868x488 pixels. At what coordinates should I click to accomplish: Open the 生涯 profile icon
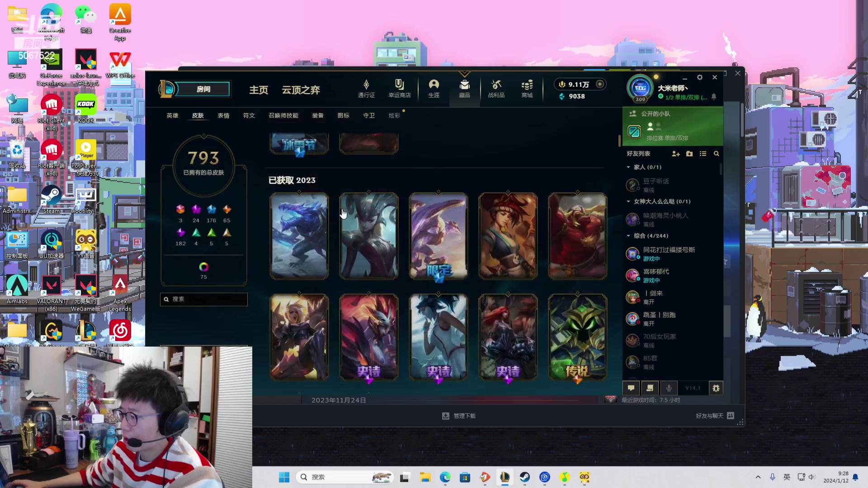(x=434, y=89)
